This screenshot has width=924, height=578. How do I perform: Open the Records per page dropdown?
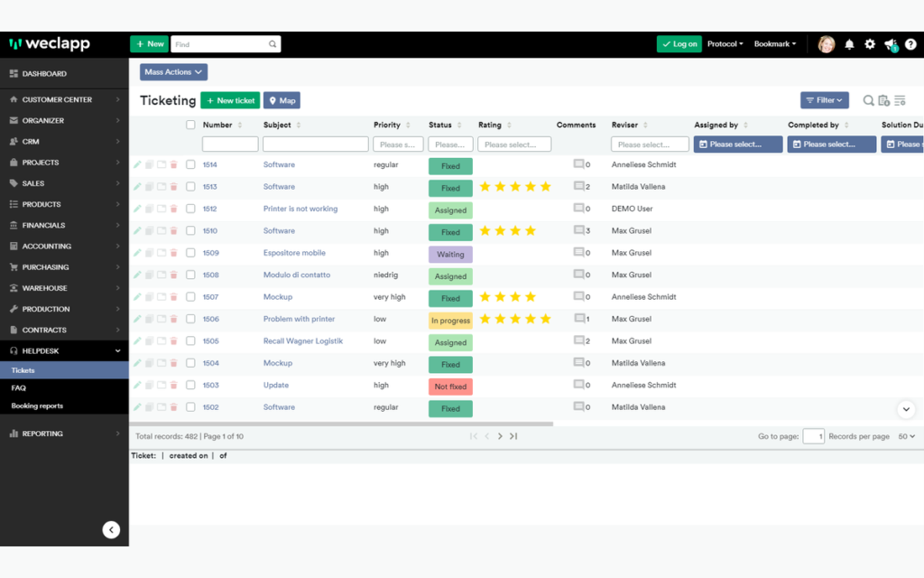click(906, 436)
